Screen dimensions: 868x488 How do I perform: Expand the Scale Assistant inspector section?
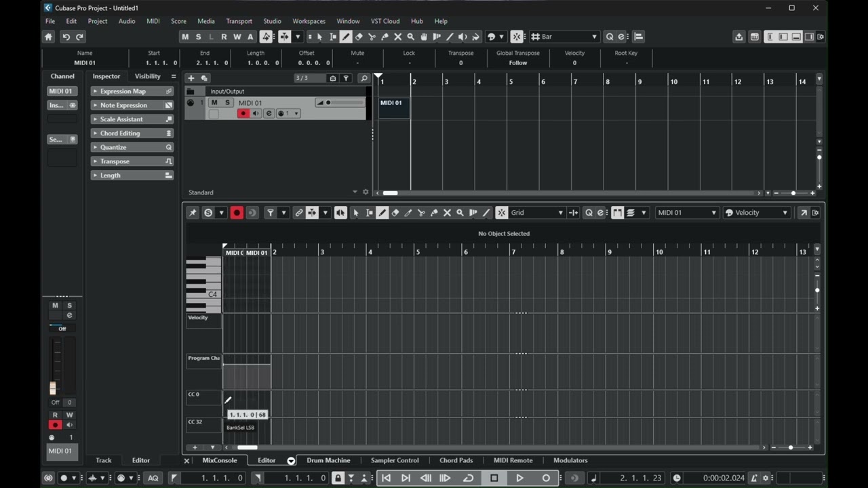point(132,119)
